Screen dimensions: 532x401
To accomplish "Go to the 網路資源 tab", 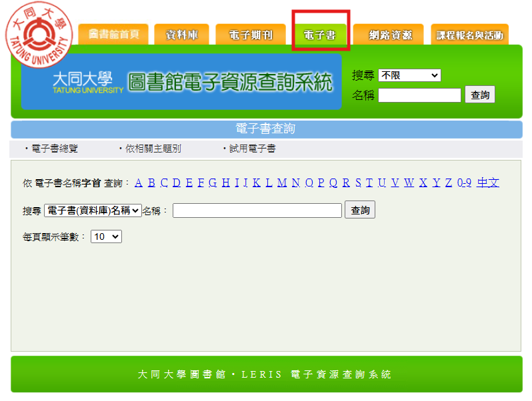I will [389, 34].
